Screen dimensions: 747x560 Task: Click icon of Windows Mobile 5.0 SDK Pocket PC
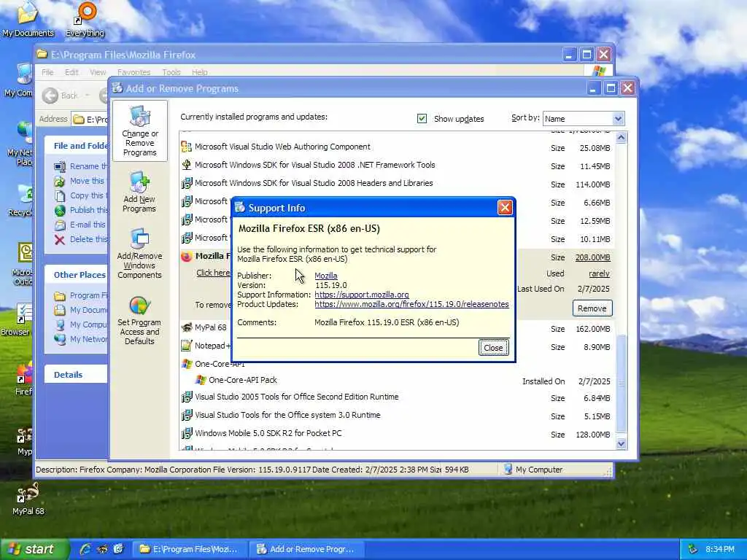pyautogui.click(x=186, y=433)
